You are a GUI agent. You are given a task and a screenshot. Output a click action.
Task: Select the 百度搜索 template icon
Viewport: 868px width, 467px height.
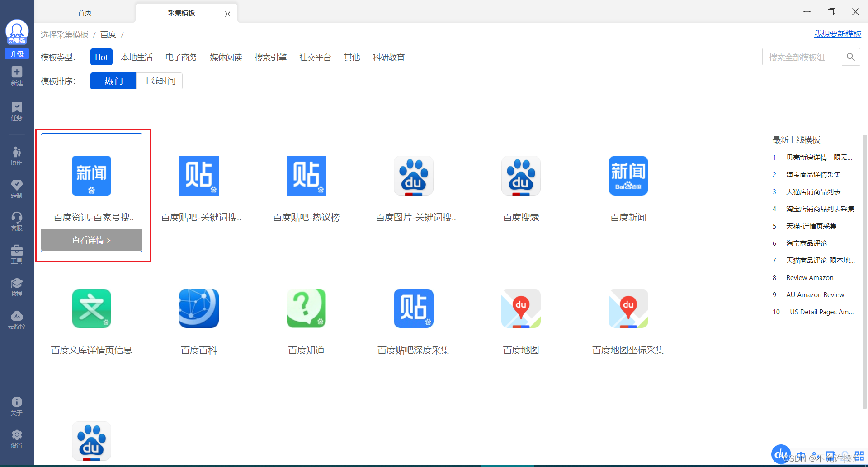tap(521, 176)
